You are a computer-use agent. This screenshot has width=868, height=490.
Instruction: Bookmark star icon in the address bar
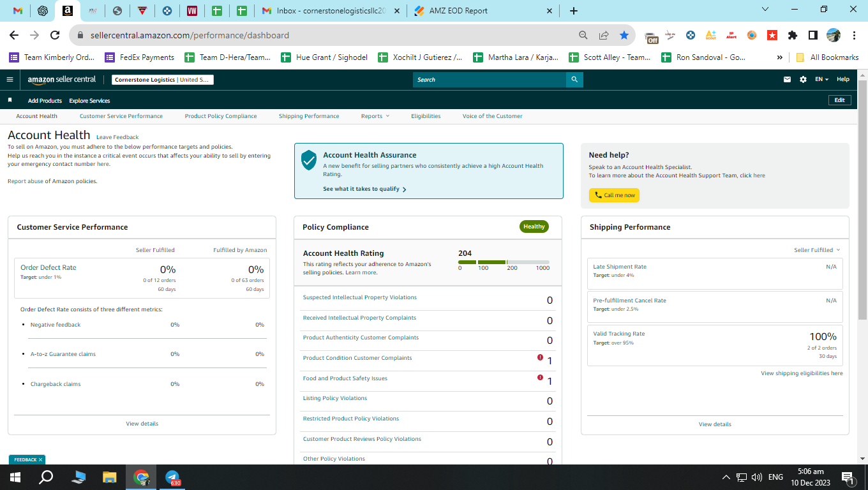624,35
